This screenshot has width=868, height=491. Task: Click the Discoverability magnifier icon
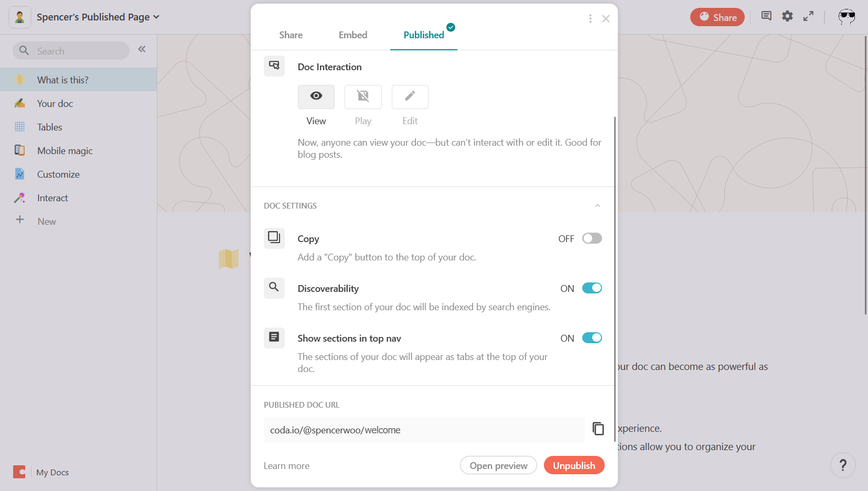click(x=274, y=288)
